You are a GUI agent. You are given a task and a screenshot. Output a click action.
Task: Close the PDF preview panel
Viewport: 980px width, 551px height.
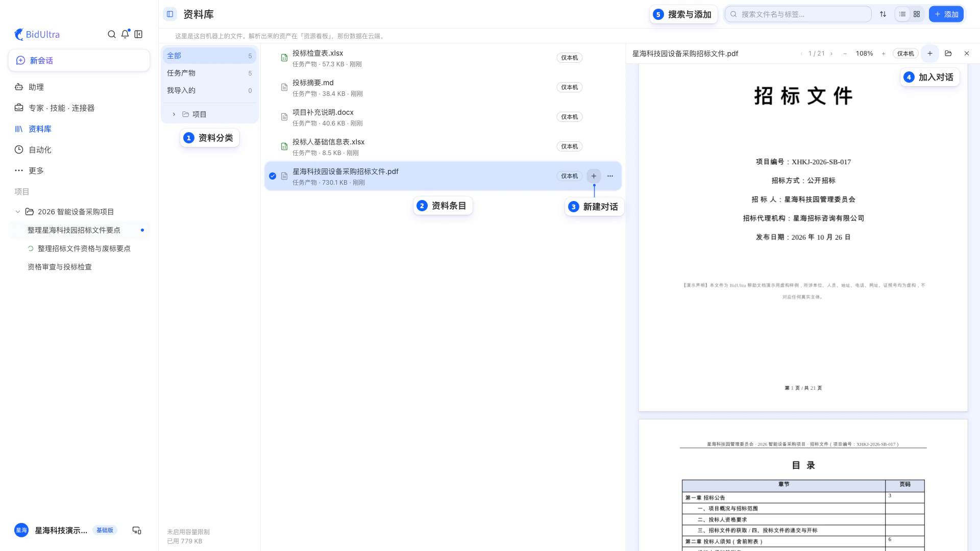click(967, 54)
